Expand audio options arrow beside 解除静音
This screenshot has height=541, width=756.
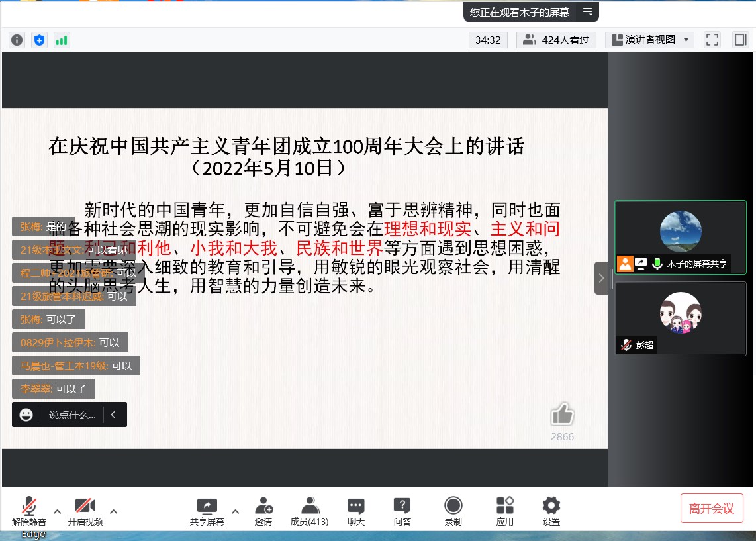click(x=58, y=511)
